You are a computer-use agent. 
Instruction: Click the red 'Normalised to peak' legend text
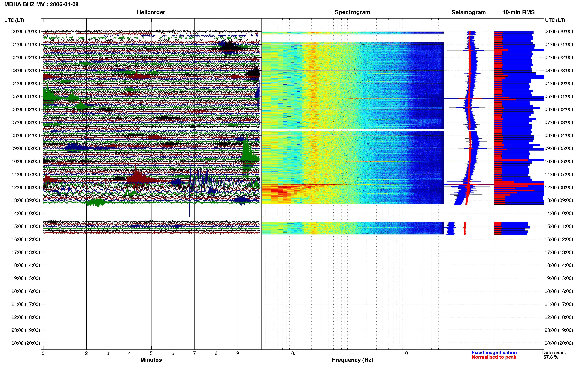pyautogui.click(x=494, y=357)
